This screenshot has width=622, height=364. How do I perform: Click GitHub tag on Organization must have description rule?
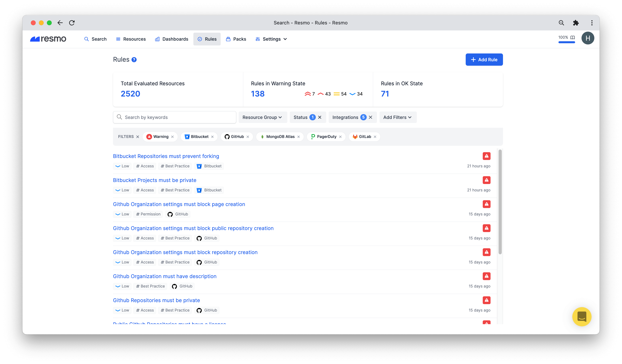(x=182, y=286)
